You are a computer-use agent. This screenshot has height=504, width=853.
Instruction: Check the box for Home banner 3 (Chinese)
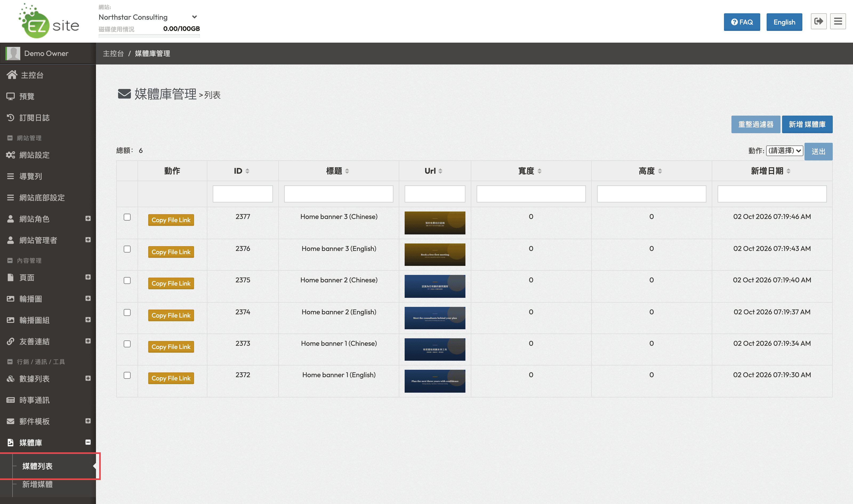[127, 217]
